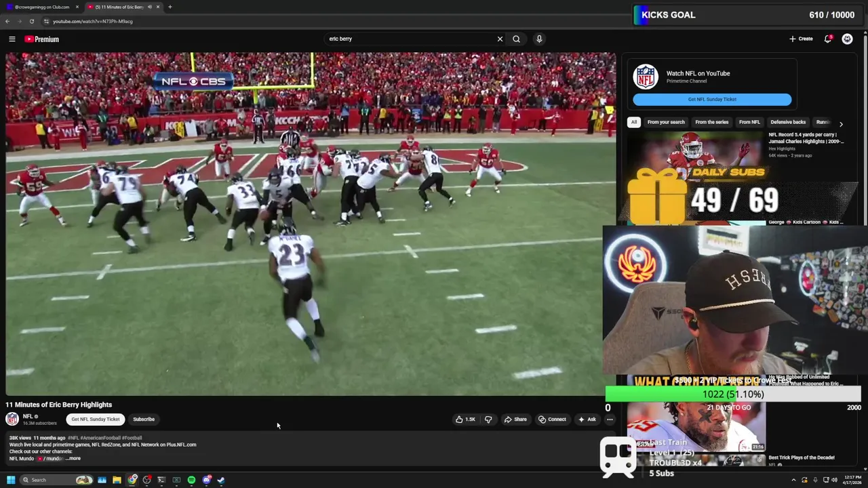Go back in browser history
This screenshot has width=868, height=488.
[7, 21]
